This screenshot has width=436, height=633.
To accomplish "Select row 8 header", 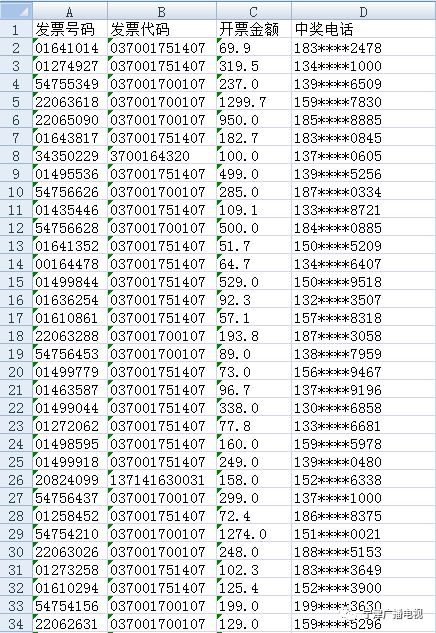I will [x=16, y=156].
